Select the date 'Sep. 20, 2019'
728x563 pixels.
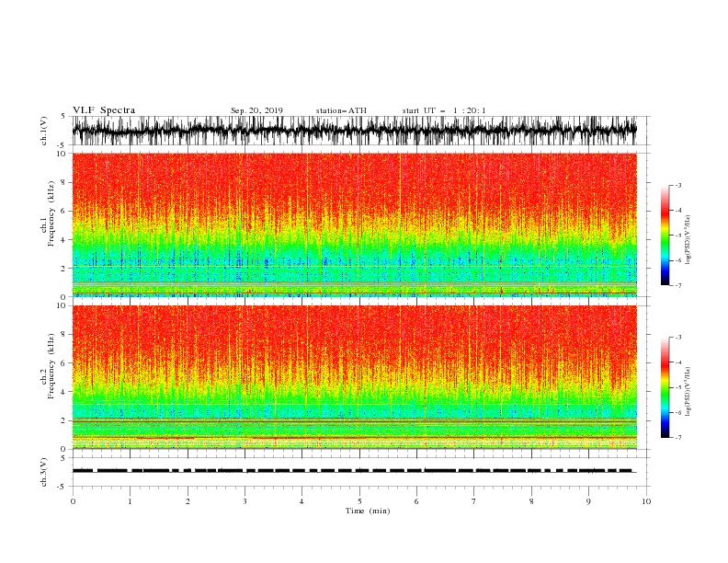[256, 110]
